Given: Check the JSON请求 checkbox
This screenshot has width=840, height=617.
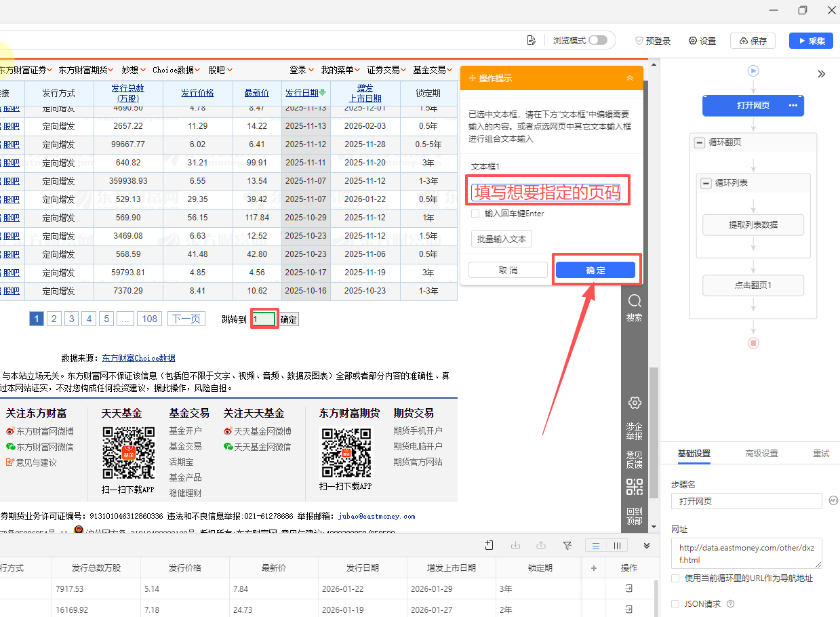Looking at the screenshot, I should [675, 603].
